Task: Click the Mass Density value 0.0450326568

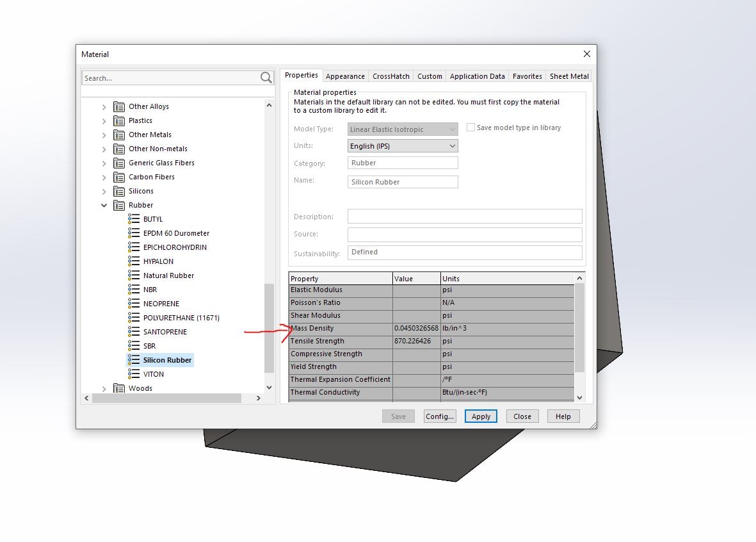Action: [417, 328]
